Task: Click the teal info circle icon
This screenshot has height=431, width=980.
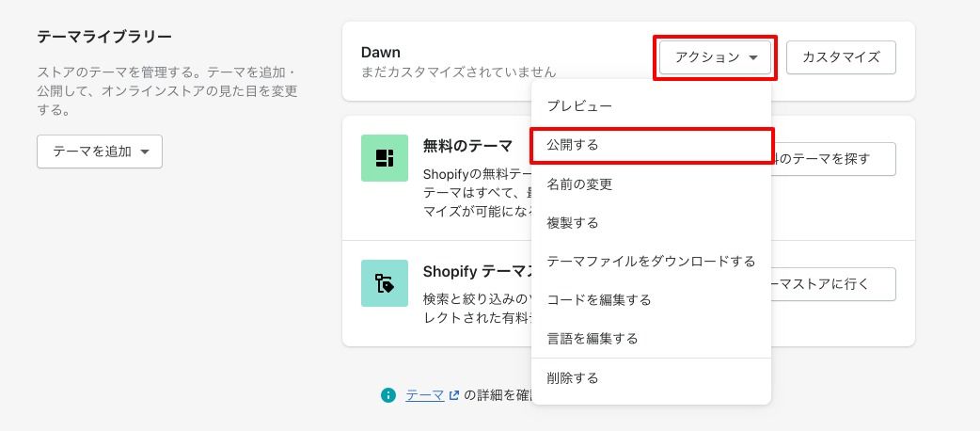Action: [x=388, y=395]
